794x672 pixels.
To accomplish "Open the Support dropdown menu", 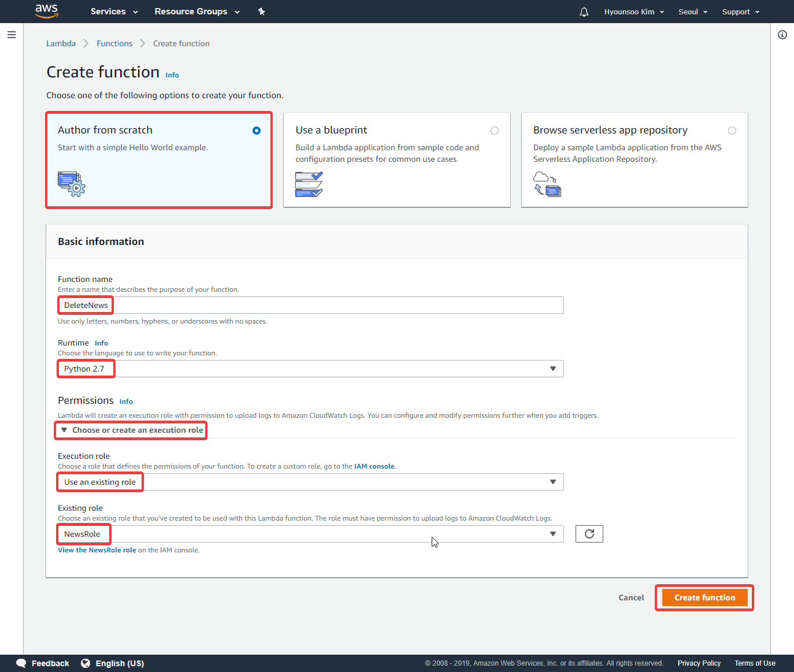I will tap(741, 12).
